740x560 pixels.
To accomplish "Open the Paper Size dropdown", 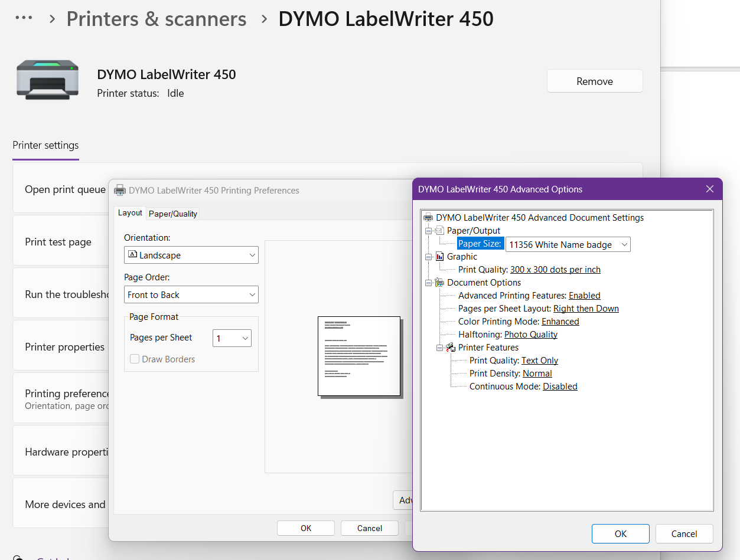I will pos(568,244).
